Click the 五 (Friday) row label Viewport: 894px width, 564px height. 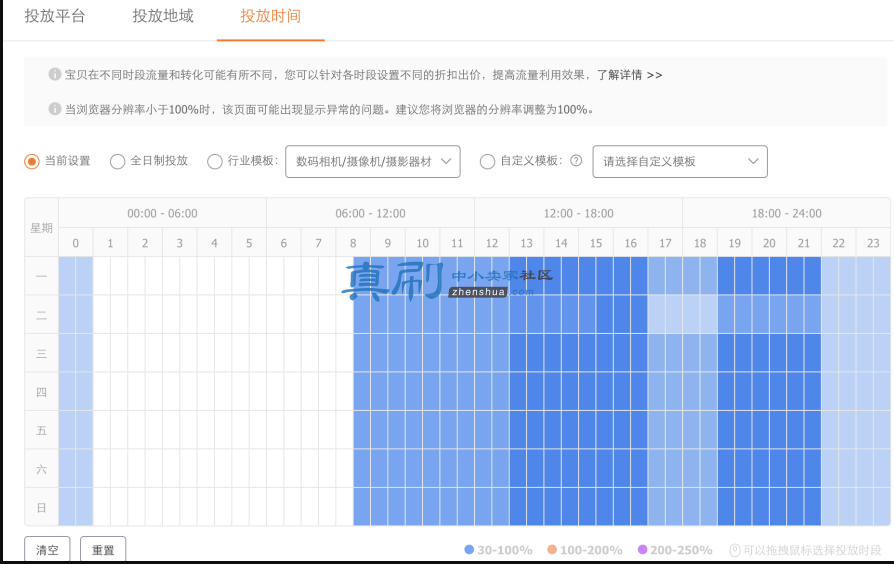point(42,431)
